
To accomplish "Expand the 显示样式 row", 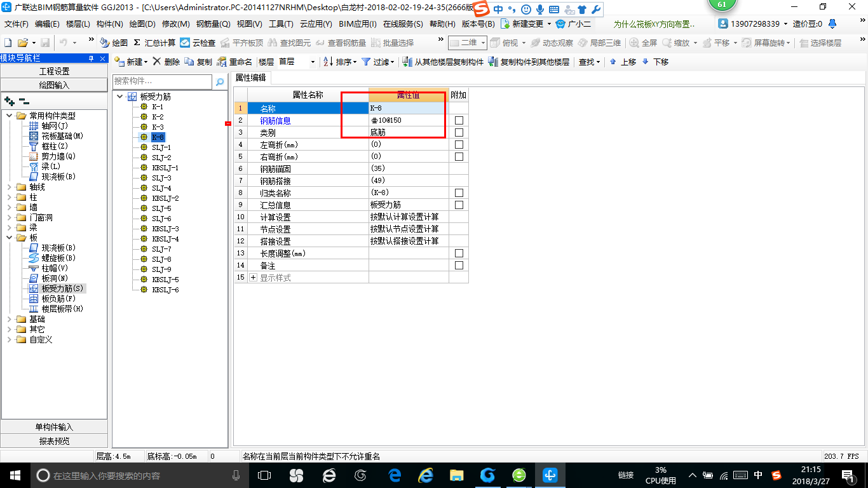I will click(x=254, y=278).
